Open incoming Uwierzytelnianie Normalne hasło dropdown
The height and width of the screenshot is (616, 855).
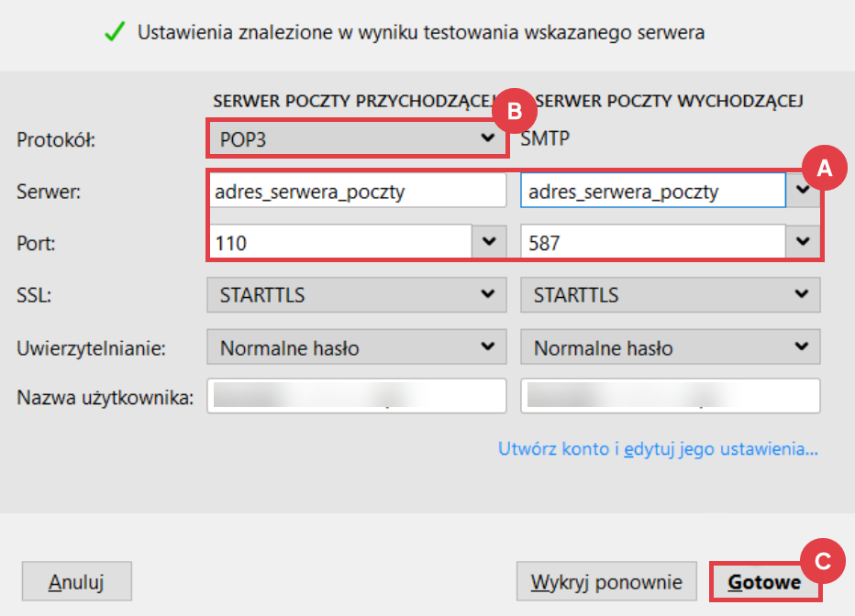357,348
